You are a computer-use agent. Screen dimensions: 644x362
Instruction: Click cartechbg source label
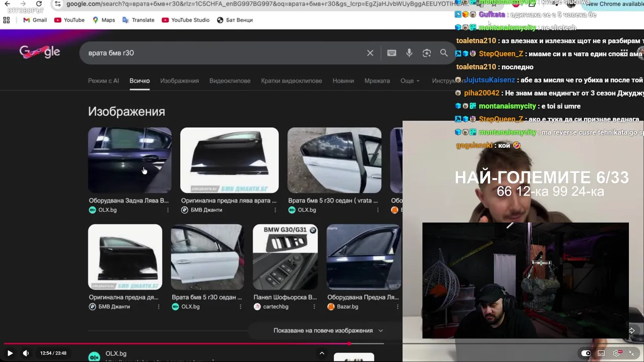point(276,307)
